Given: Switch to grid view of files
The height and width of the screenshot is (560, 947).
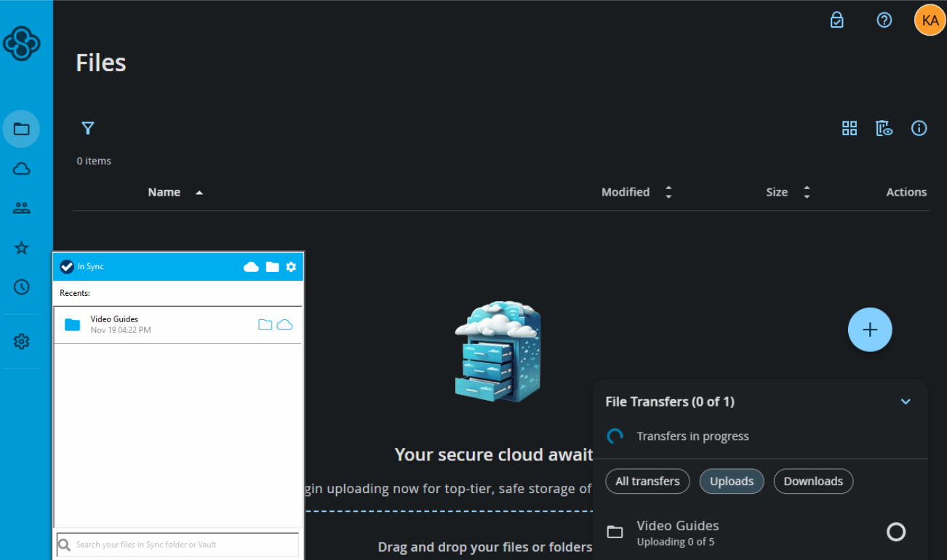Looking at the screenshot, I should pyautogui.click(x=849, y=128).
